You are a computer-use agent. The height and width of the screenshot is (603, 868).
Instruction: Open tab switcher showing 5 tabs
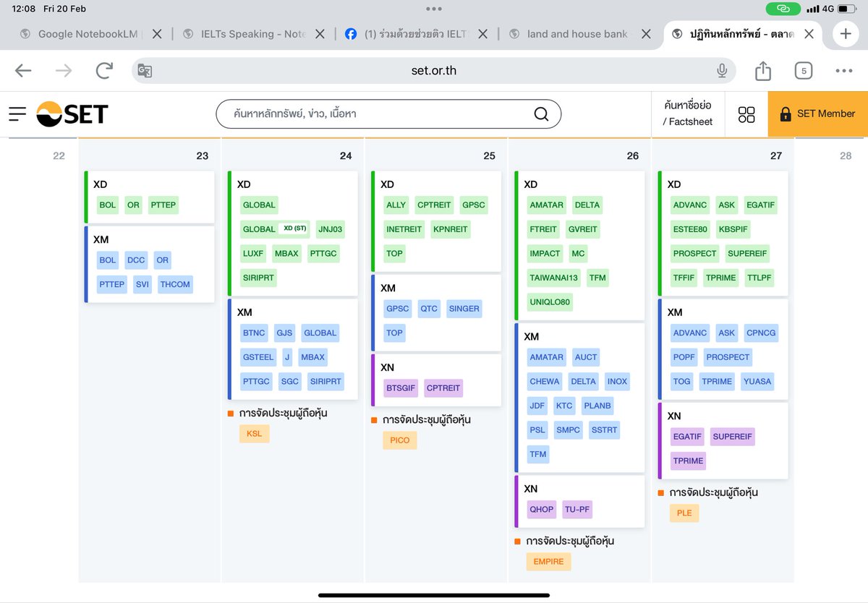click(x=803, y=71)
